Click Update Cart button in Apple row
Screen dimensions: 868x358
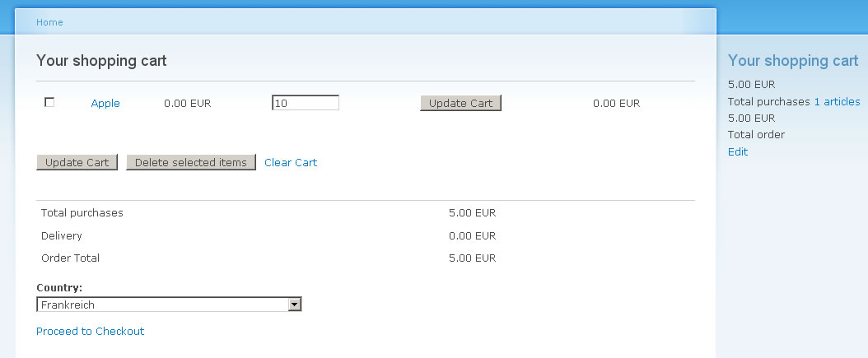(x=460, y=103)
